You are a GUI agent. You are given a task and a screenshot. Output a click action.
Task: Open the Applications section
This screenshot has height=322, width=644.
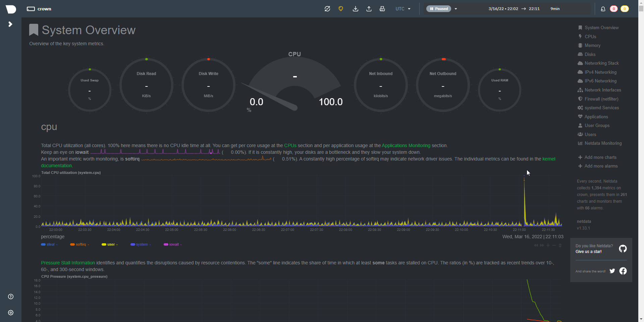593,117
